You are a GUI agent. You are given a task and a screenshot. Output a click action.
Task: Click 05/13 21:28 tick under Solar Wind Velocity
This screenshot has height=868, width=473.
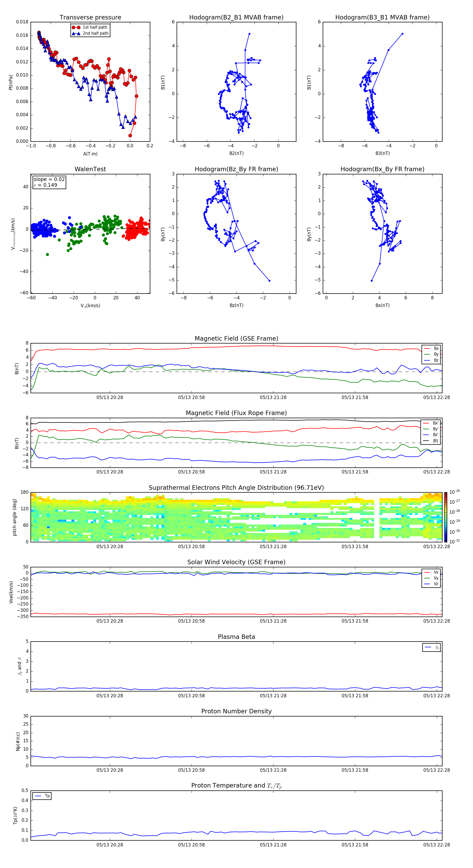(x=273, y=621)
